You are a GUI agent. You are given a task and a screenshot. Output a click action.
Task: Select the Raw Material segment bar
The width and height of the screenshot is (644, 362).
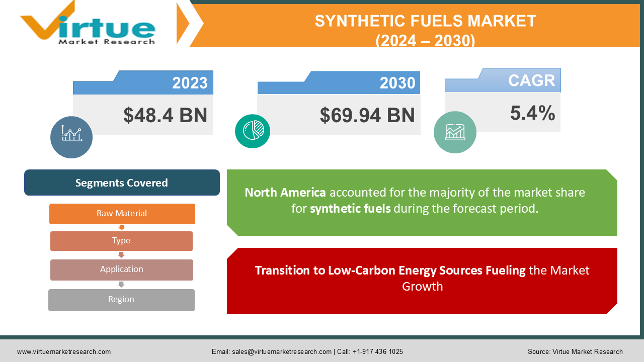tap(122, 213)
